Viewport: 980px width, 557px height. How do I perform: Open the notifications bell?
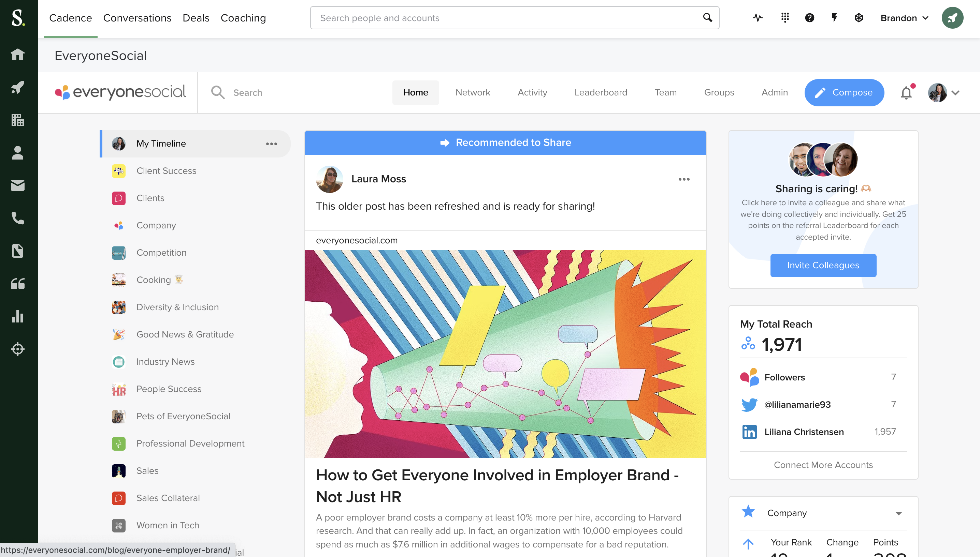(906, 93)
